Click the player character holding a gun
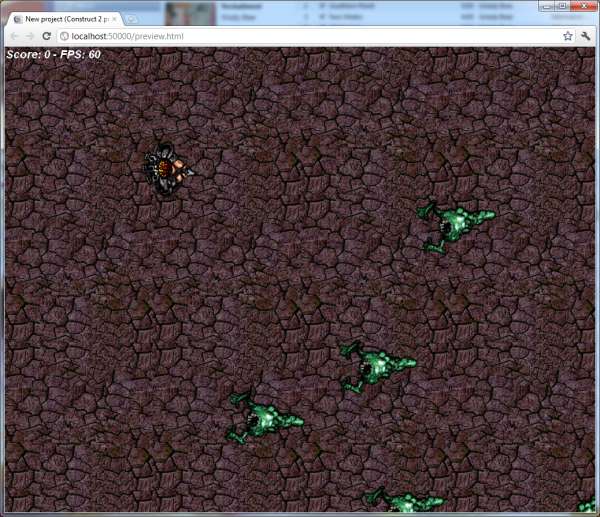Viewport: 600px width, 517px height. tap(168, 170)
